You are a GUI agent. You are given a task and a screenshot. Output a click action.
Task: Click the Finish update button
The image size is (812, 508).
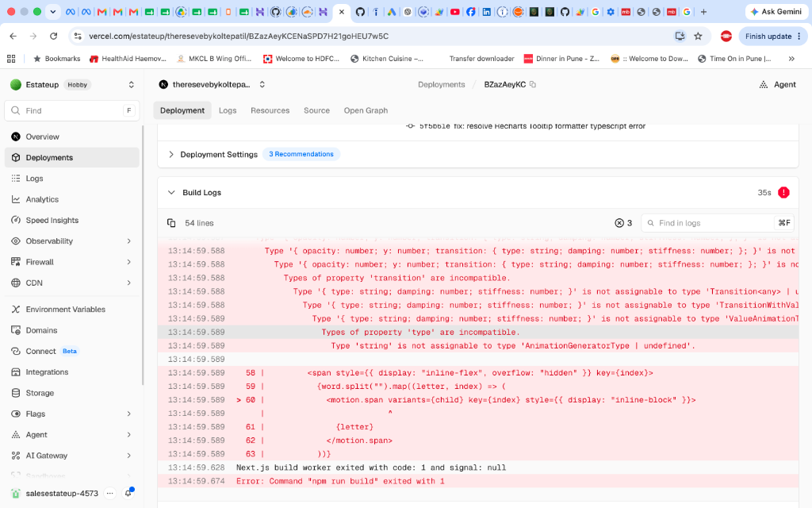(x=772, y=36)
